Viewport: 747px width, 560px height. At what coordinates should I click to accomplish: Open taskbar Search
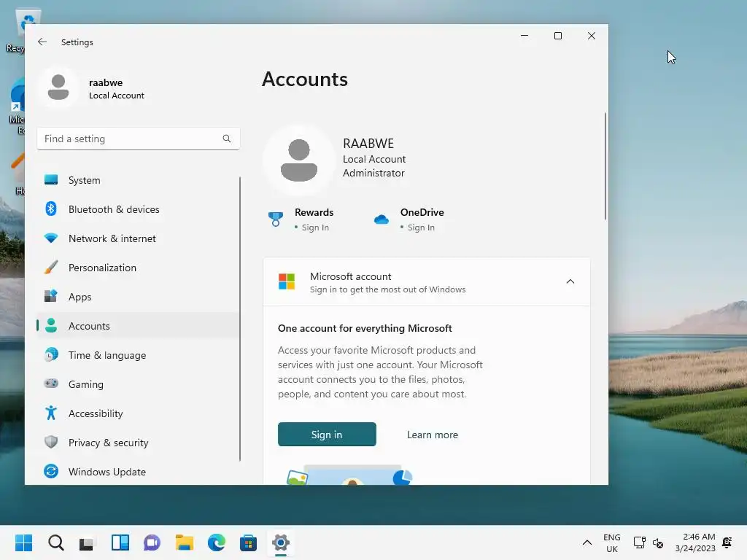click(56, 542)
